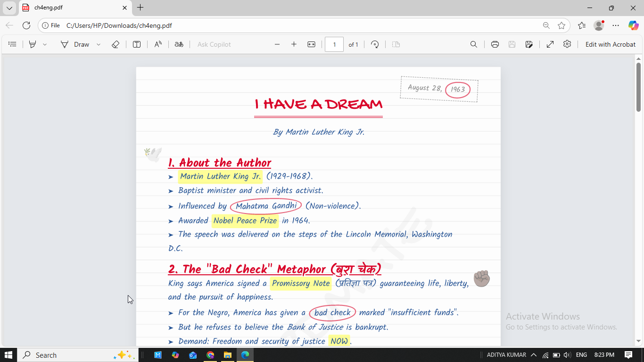Click the ENG language indicator
Viewport: 644px width, 362px height.
[581, 355]
